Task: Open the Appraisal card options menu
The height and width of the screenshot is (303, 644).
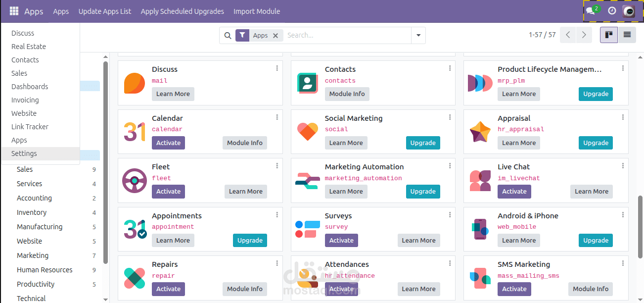Action: (x=623, y=117)
